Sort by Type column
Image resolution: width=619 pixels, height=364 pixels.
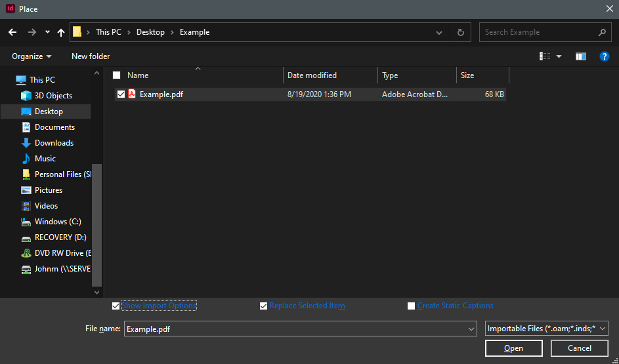[x=390, y=75]
